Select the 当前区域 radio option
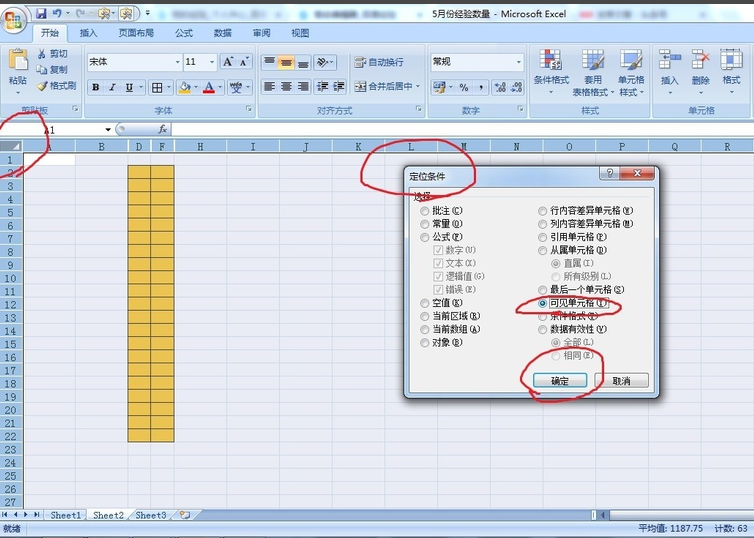 (x=425, y=316)
